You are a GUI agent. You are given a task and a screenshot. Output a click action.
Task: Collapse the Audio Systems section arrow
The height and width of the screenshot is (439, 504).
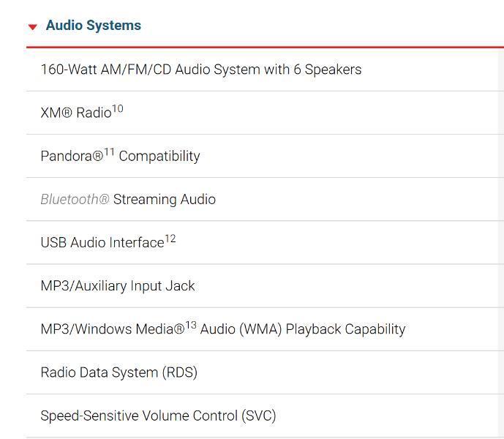click(x=32, y=27)
